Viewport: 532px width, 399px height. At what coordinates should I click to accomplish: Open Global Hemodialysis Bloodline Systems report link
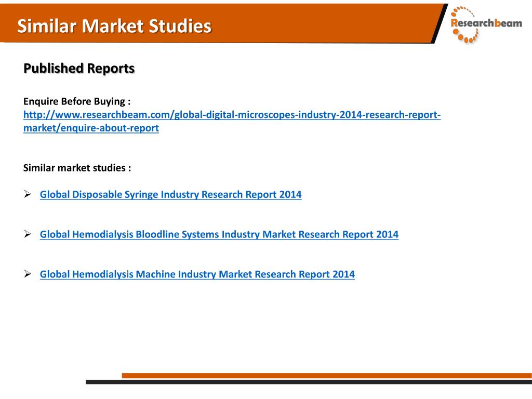pos(219,234)
